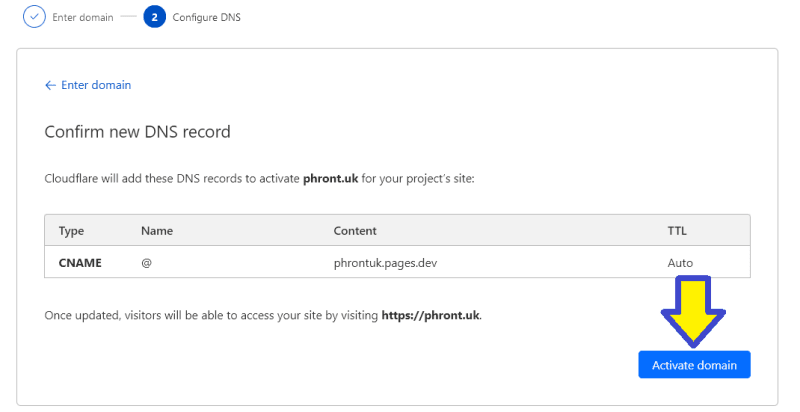The height and width of the screenshot is (412, 800).
Task: Click the Activate domain button
Action: click(694, 365)
